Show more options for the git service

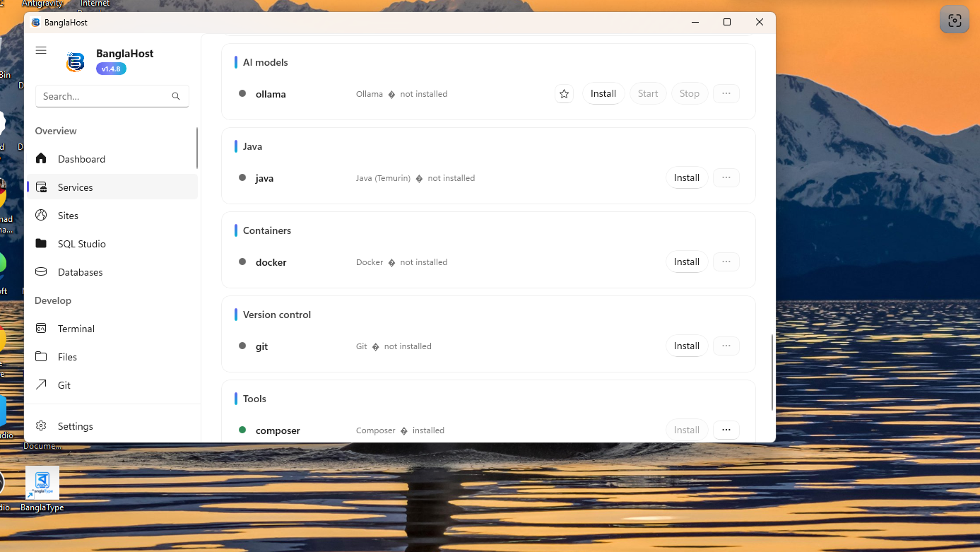click(726, 346)
